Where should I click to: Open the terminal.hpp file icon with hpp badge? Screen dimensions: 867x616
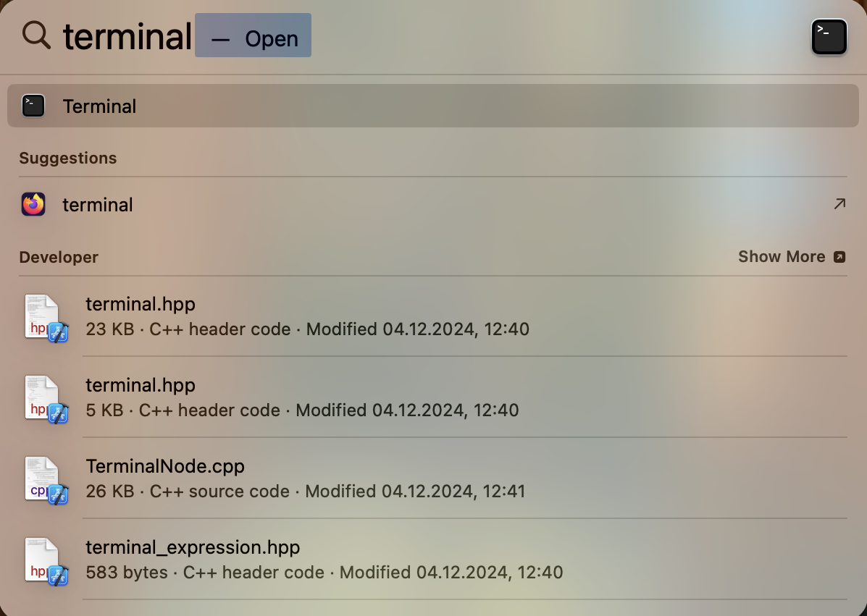click(x=45, y=317)
